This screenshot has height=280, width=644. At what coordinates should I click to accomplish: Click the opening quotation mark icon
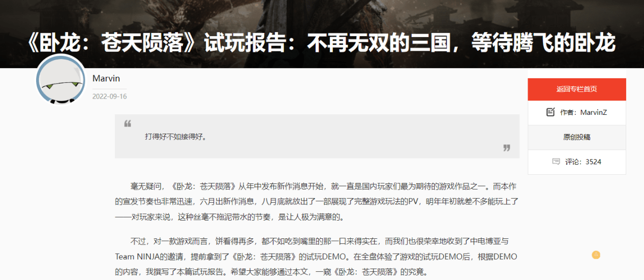(128, 123)
